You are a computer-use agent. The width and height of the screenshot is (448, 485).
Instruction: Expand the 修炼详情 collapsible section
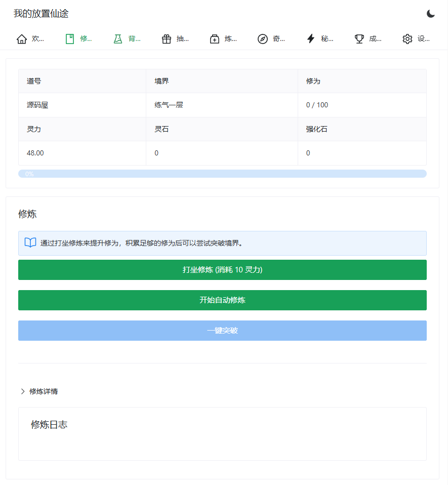tap(44, 391)
